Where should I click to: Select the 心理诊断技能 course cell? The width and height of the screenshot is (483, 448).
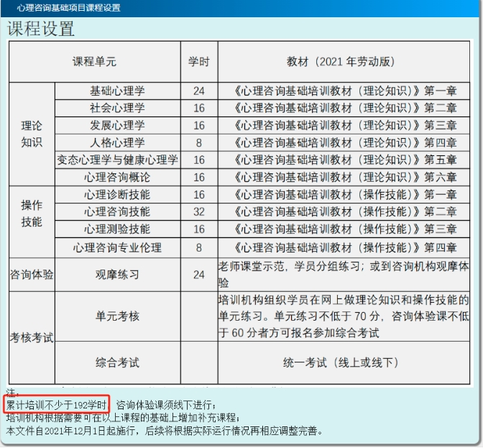point(117,194)
